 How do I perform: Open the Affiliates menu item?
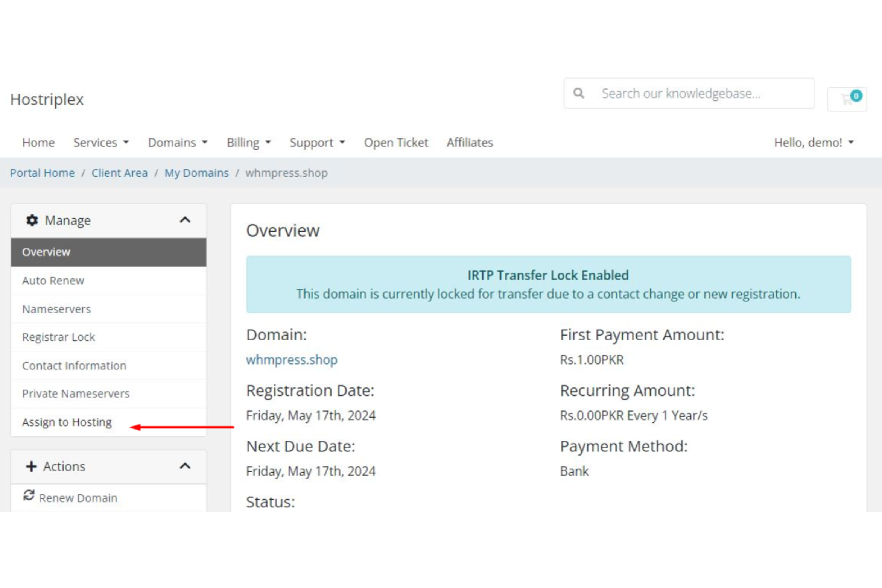tap(469, 143)
